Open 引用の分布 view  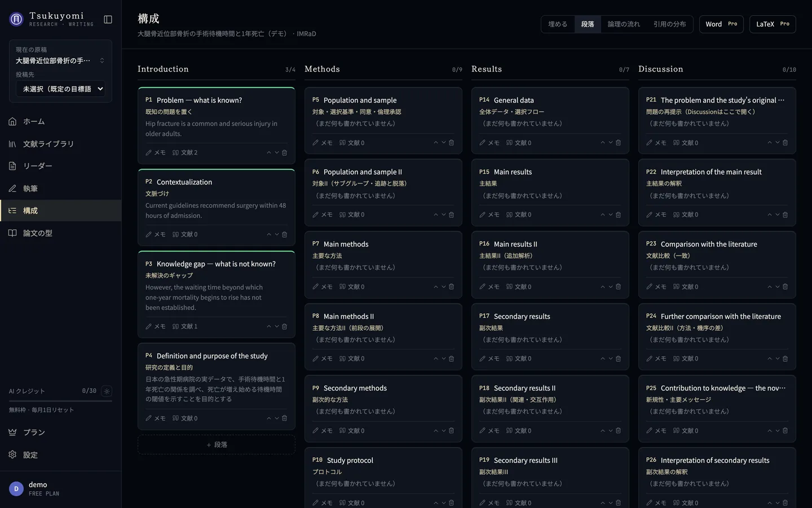(670, 24)
